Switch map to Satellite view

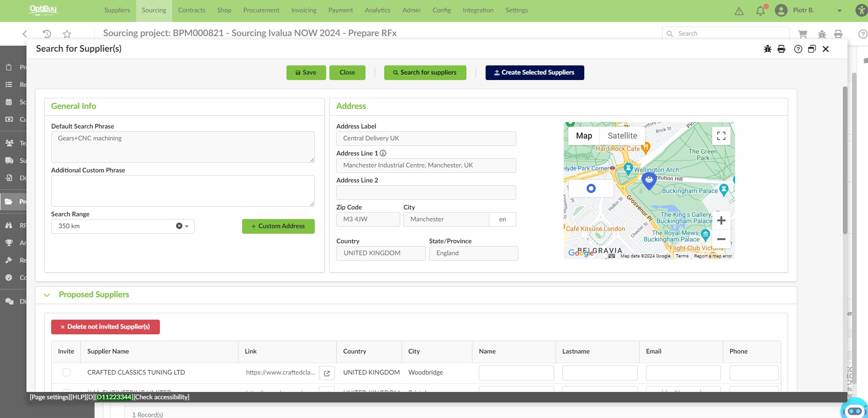coord(622,136)
